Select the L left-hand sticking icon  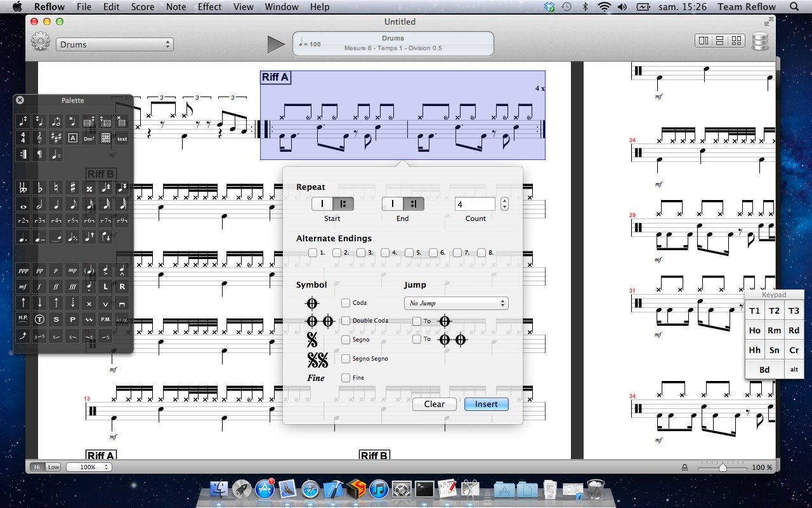click(105, 287)
